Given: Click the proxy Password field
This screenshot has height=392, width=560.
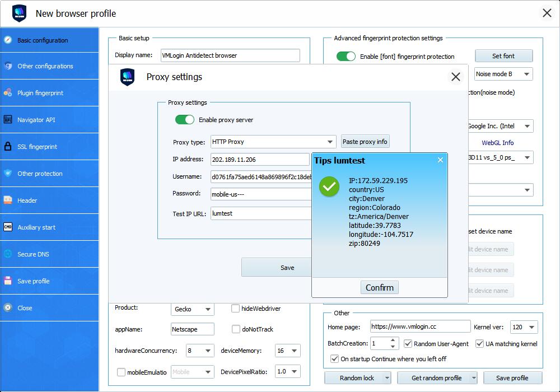Looking at the screenshot, I should [261, 194].
